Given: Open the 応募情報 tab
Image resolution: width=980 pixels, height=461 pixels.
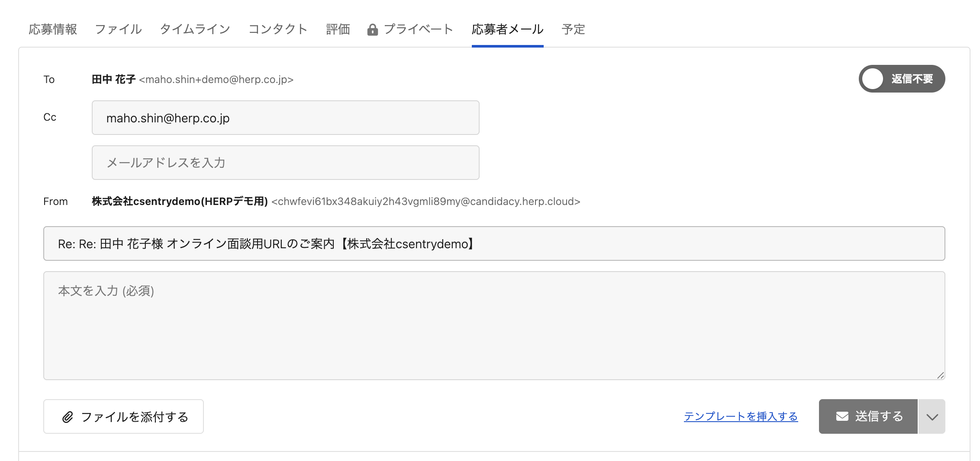Looking at the screenshot, I should coord(53,29).
